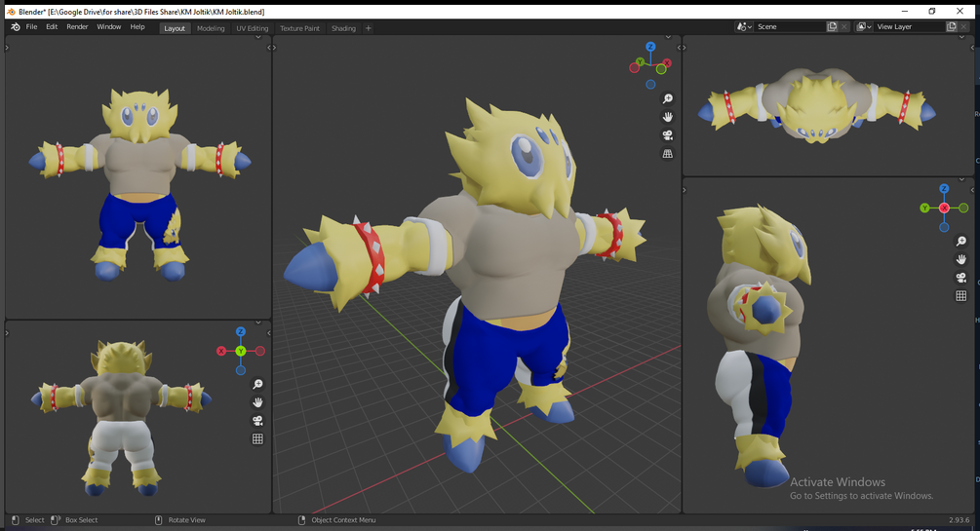
Task: Open toolbar arrow on side-view viewport left edge
Action: point(685,190)
